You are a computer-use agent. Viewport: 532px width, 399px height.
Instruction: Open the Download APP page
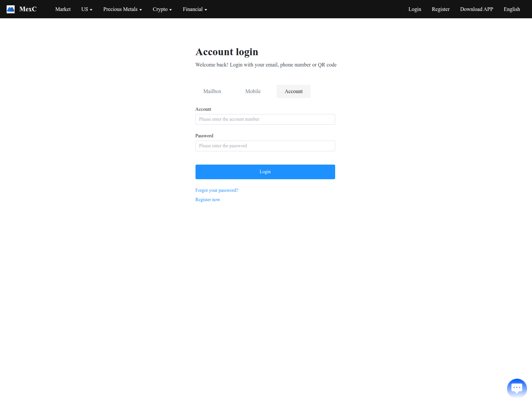pos(476,9)
